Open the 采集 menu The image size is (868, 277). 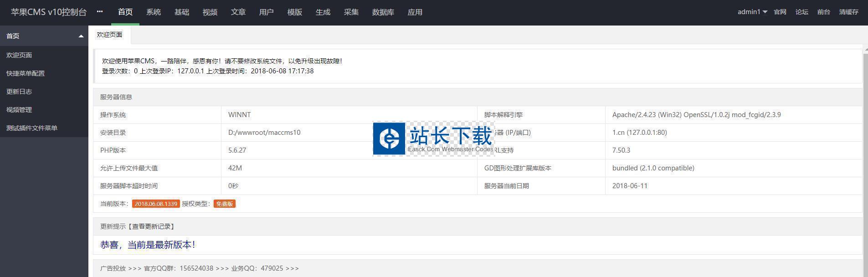(x=351, y=12)
